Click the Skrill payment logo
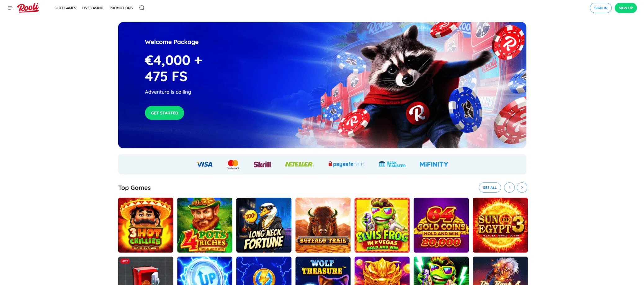This screenshot has height=285, width=644. [262, 164]
